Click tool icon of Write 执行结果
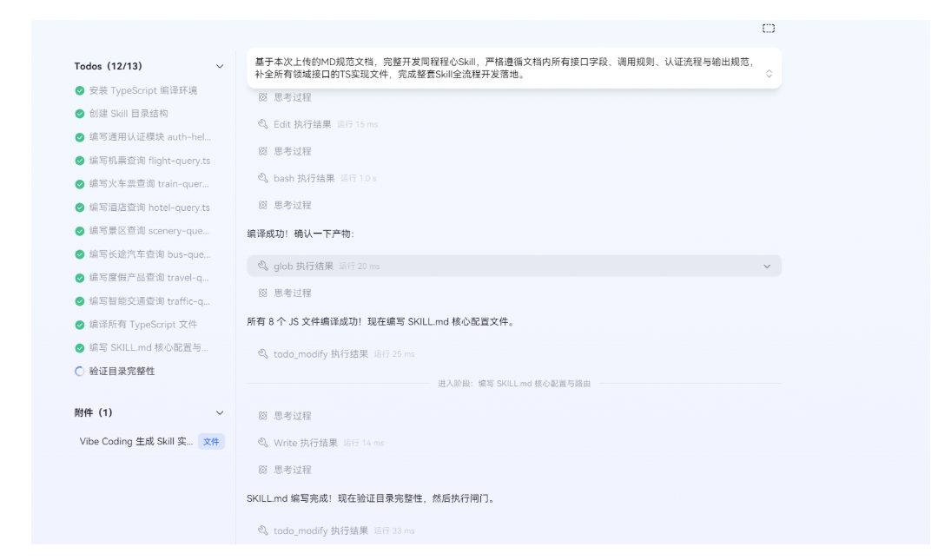This screenshot has height=560, width=938. 262,442
